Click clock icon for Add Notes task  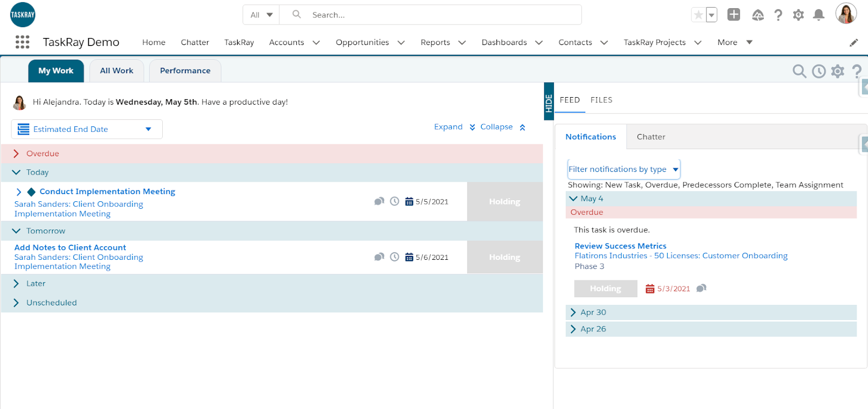pos(394,257)
